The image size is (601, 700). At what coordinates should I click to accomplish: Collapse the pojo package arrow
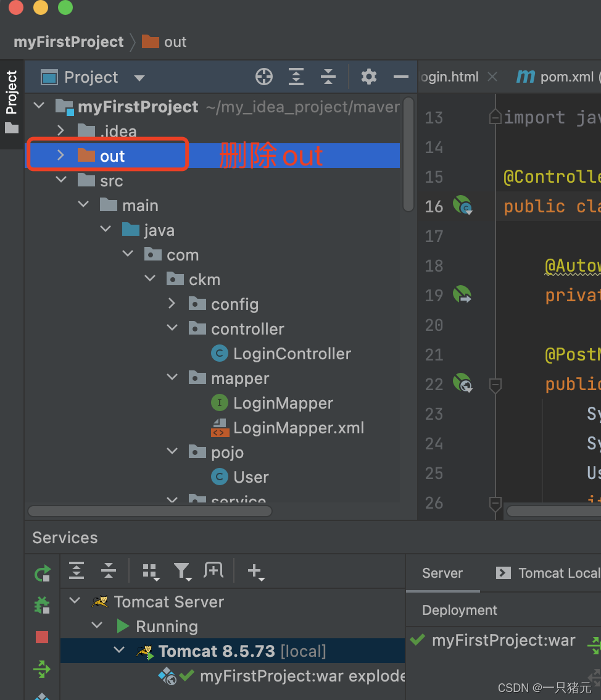coord(173,451)
